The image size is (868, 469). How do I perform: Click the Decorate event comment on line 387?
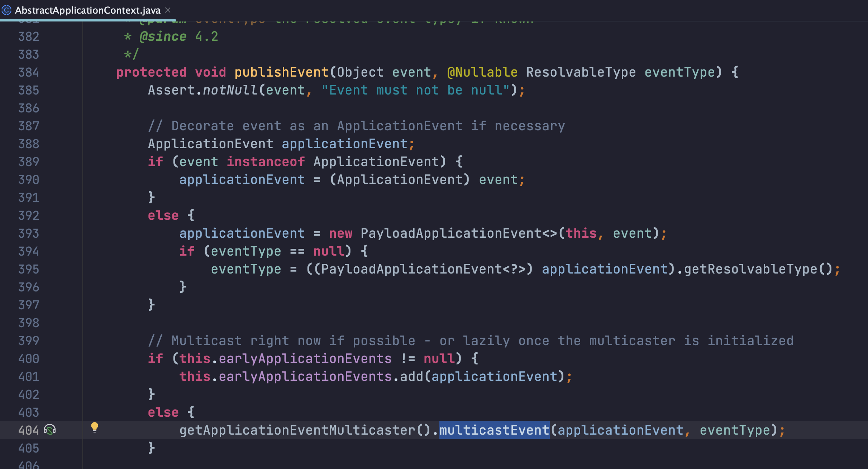pos(356,126)
